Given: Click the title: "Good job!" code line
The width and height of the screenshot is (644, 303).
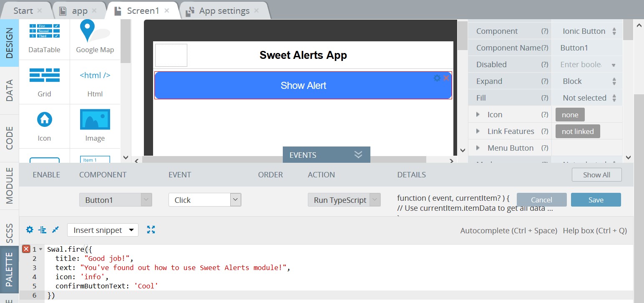Looking at the screenshot, I should [94, 258].
